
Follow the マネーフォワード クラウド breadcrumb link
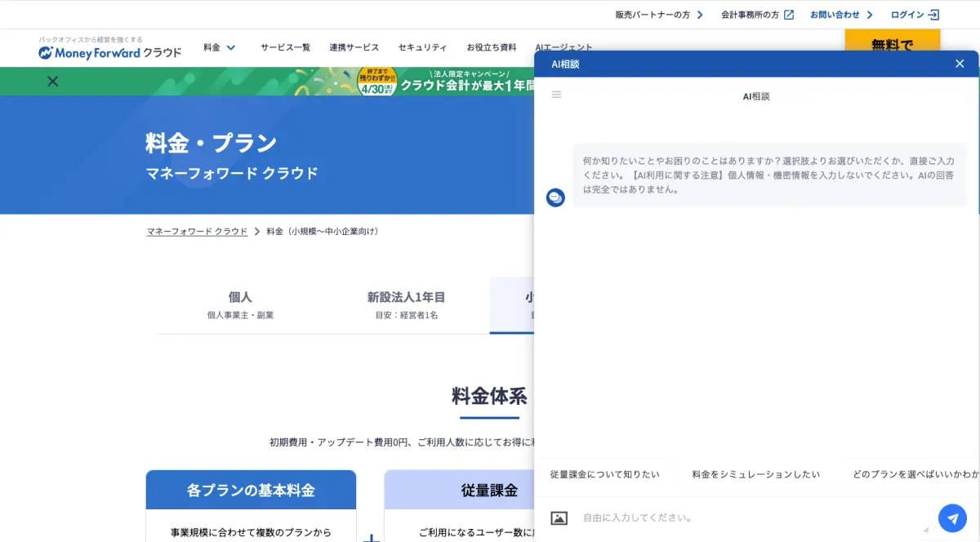coord(197,231)
